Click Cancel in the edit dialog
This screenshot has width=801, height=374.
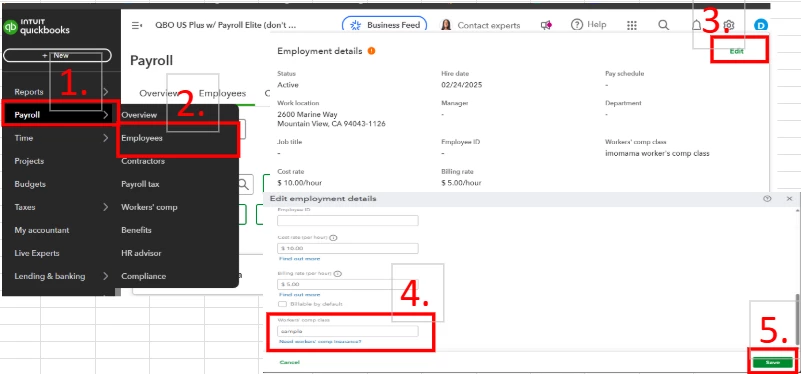pos(290,362)
